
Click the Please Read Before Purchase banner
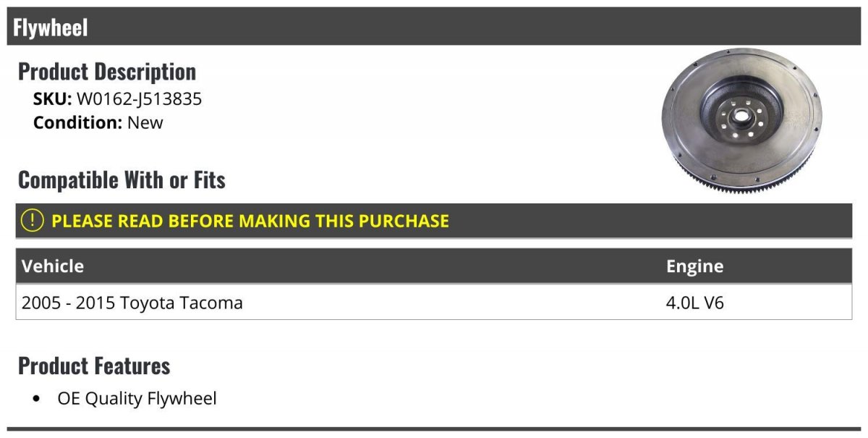(434, 221)
